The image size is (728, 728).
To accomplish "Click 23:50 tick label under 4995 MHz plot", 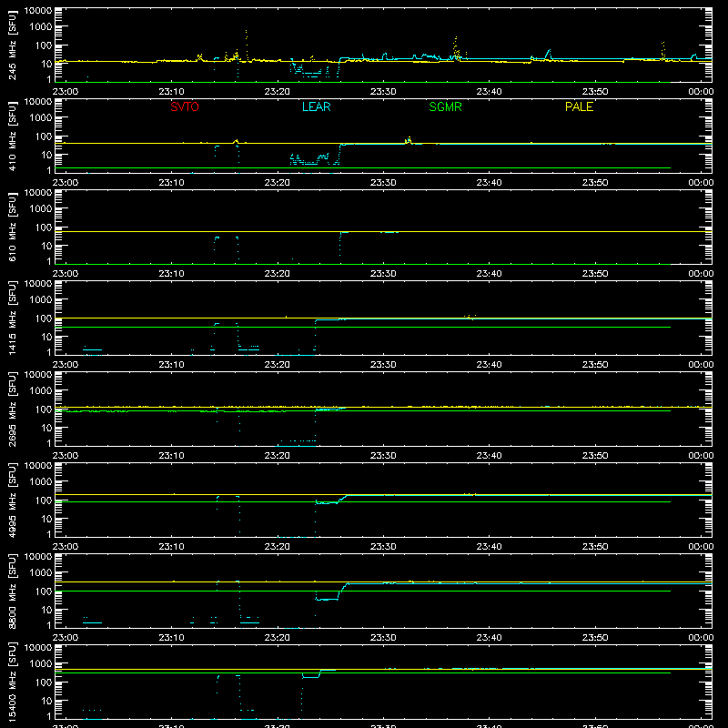I will (595, 547).
